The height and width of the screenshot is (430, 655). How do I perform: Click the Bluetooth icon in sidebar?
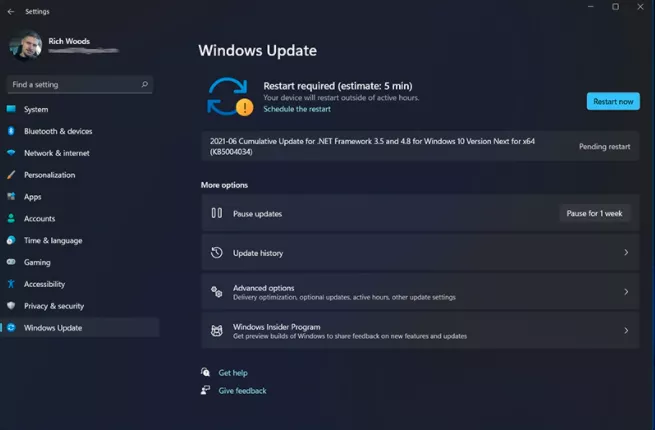(11, 131)
